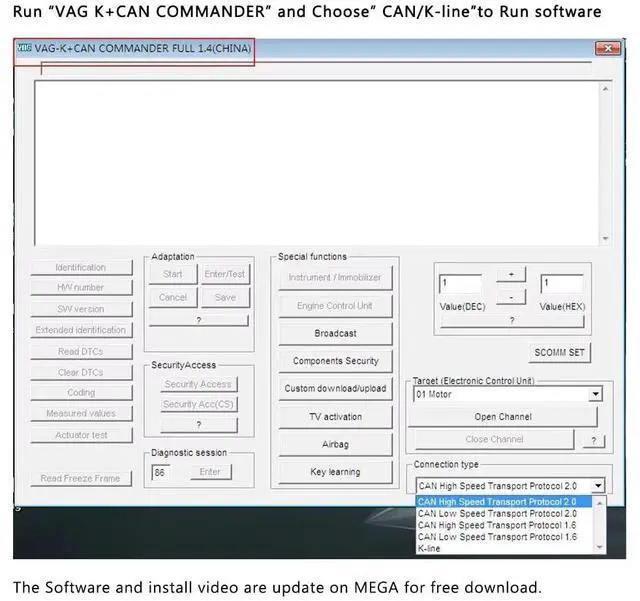Click connection list scrollbar down arrow

[599, 547]
